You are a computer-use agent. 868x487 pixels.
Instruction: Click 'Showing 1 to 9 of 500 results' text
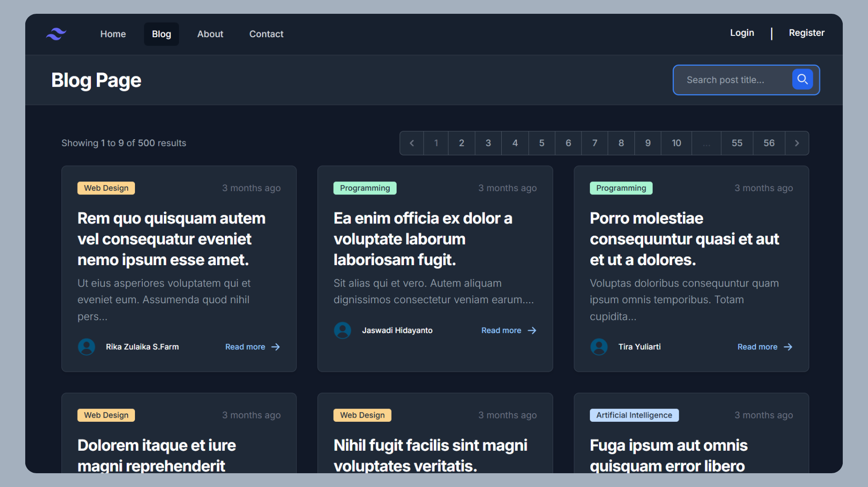(124, 143)
